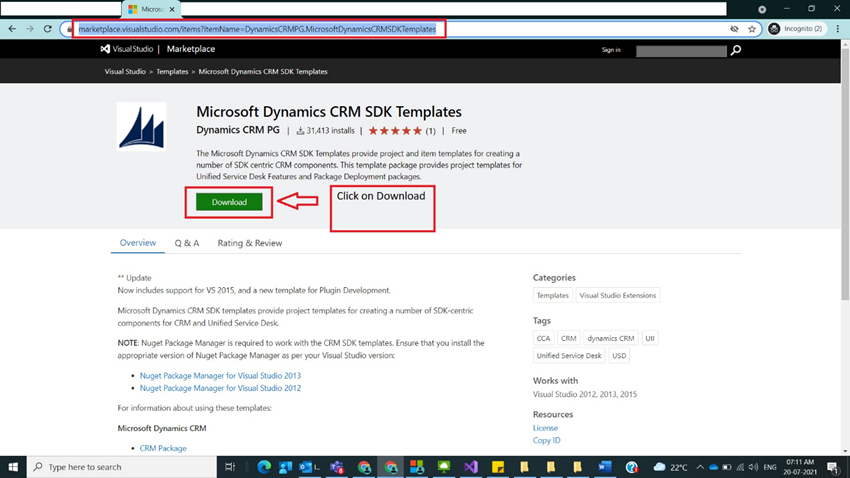Click the weather 22°C widget
Screen dimensions: 850x478
(671, 467)
